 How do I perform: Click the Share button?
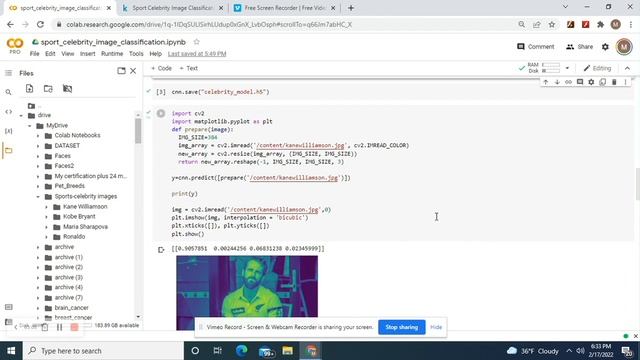click(x=579, y=47)
